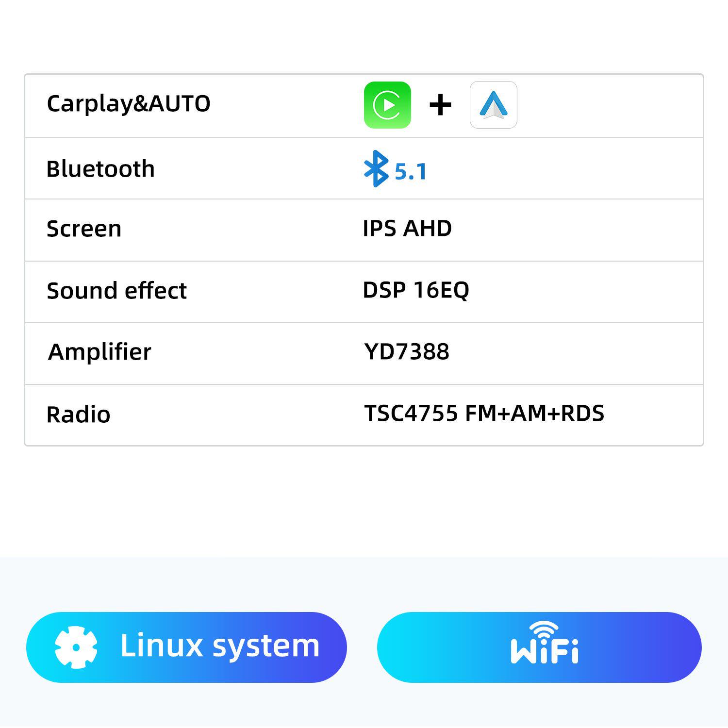
Task: Click the DSP 16EQ value
Action: (x=416, y=290)
